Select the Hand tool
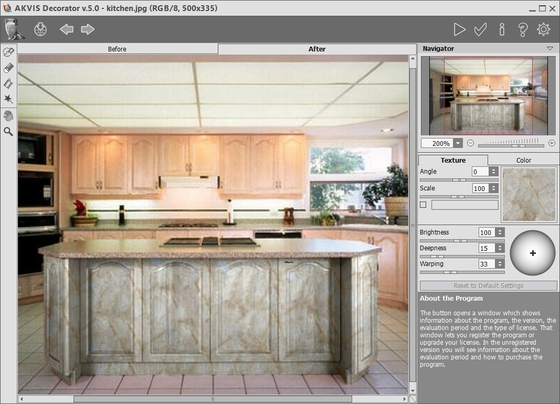Image resolution: width=560 pixels, height=404 pixels. coord(8,116)
